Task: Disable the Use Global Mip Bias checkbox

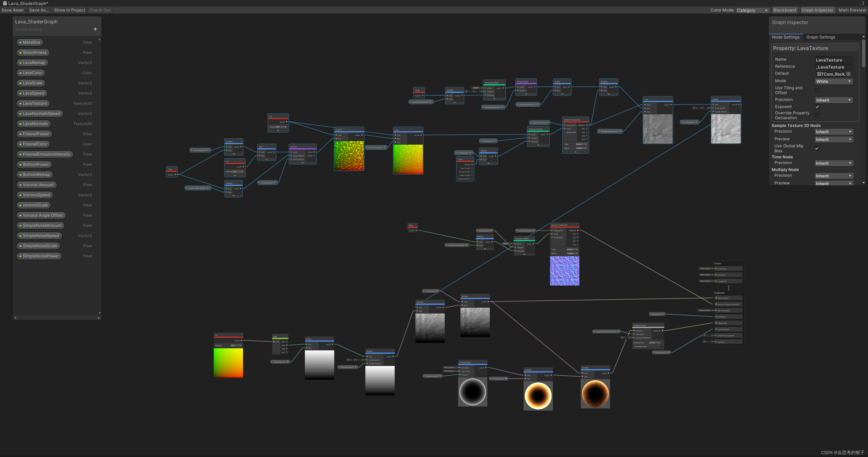Action: [817, 148]
